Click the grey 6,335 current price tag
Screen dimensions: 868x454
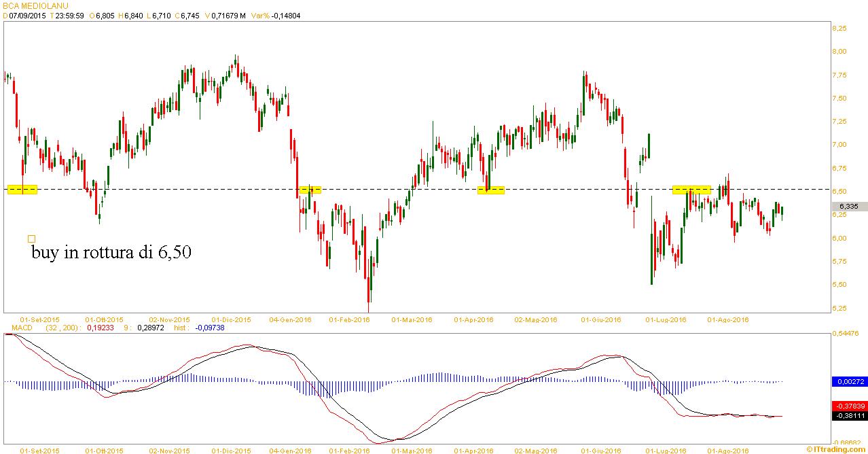point(849,207)
